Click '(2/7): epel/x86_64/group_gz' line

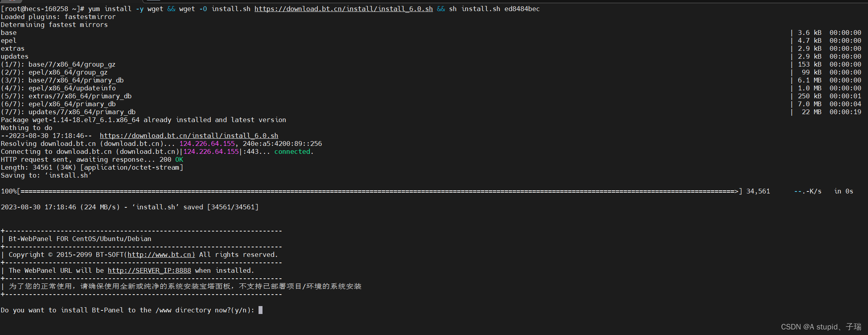click(x=54, y=72)
